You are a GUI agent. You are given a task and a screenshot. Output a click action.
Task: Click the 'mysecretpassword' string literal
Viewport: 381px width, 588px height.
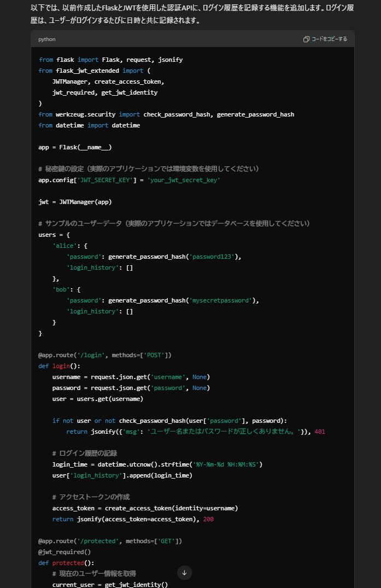point(222,300)
